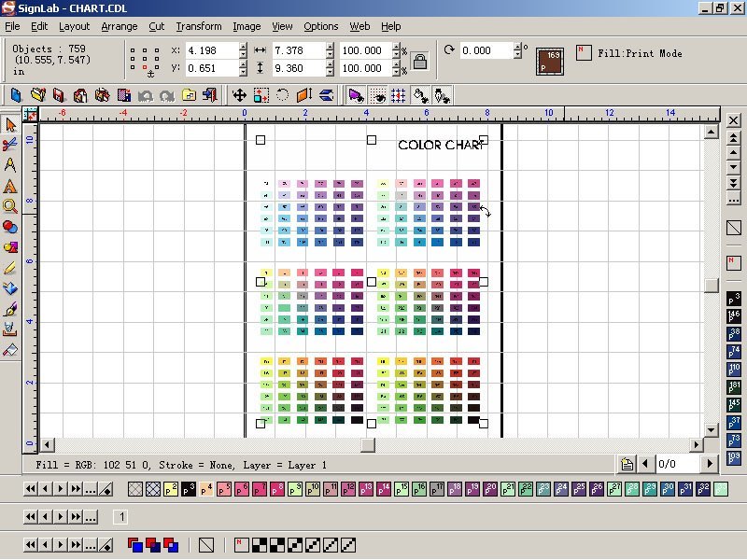Viewport: 747px width, 560px height.
Task: Go to previous page arrow beside 0/0
Action: [645, 464]
